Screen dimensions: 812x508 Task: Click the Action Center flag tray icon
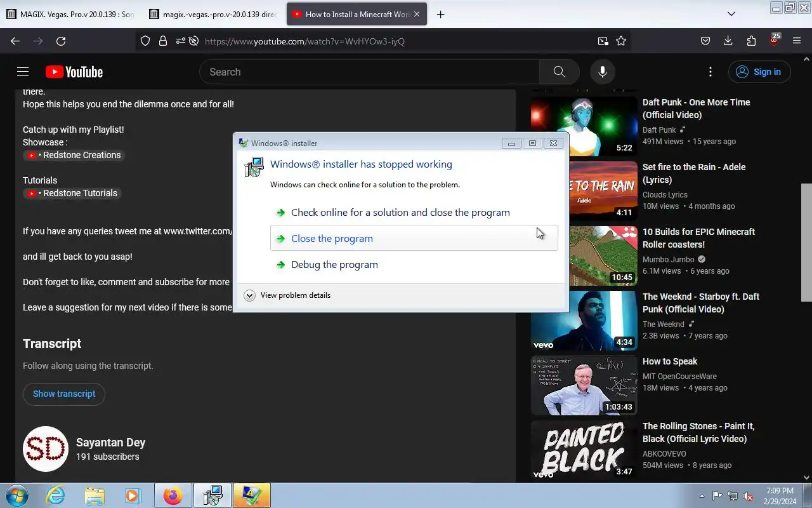pos(717,496)
